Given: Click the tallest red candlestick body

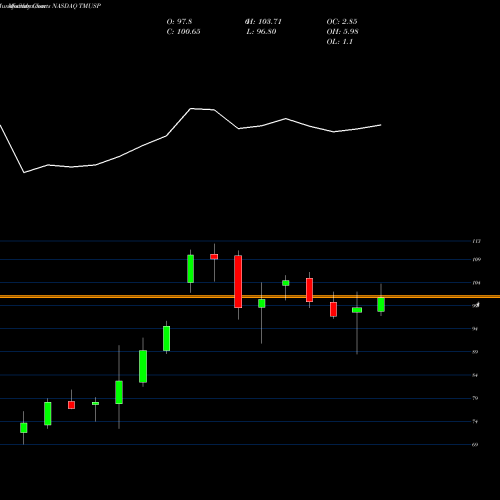Looking at the screenshot, I should [x=238, y=282].
